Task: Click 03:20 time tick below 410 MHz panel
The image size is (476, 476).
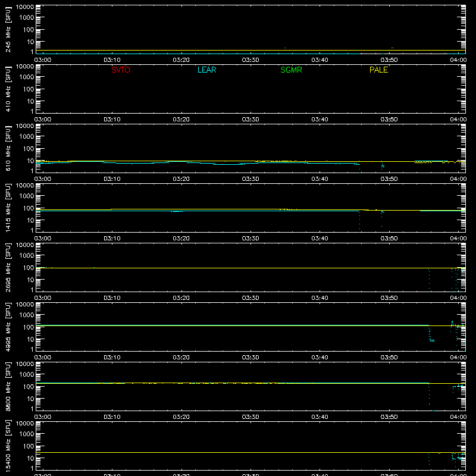Action: (x=181, y=120)
